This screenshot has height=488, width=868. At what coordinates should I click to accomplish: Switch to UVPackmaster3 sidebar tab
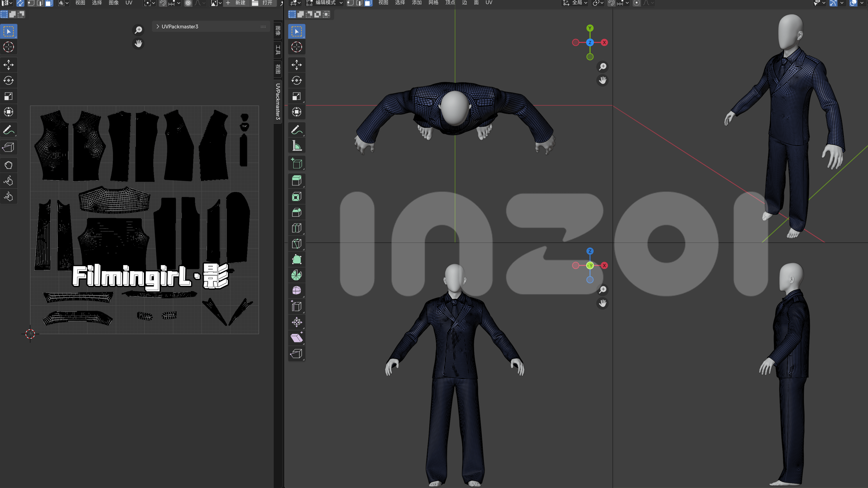tap(278, 101)
